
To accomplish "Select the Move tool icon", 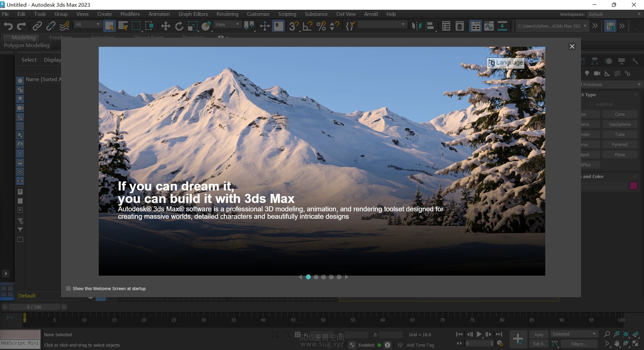I will pyautogui.click(x=165, y=26).
